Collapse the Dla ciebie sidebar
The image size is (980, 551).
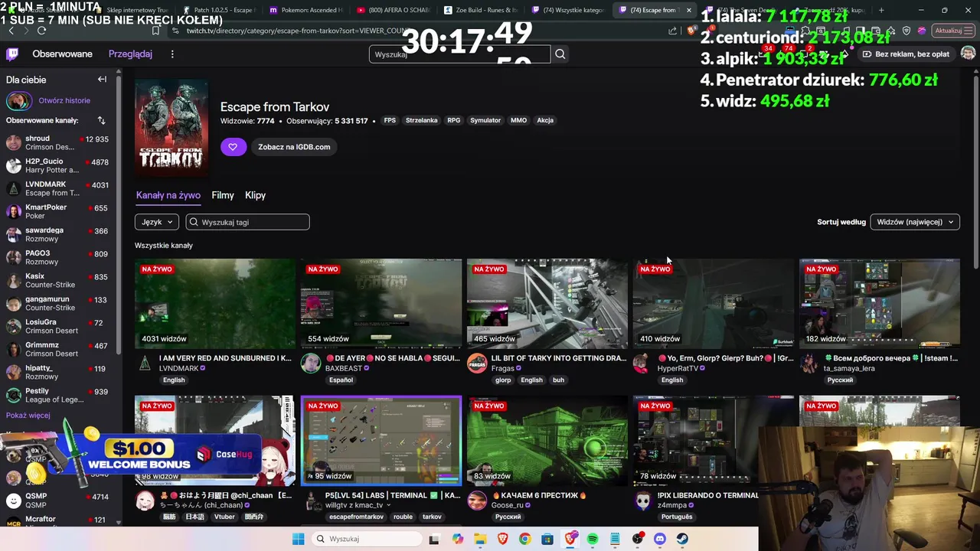coord(102,80)
